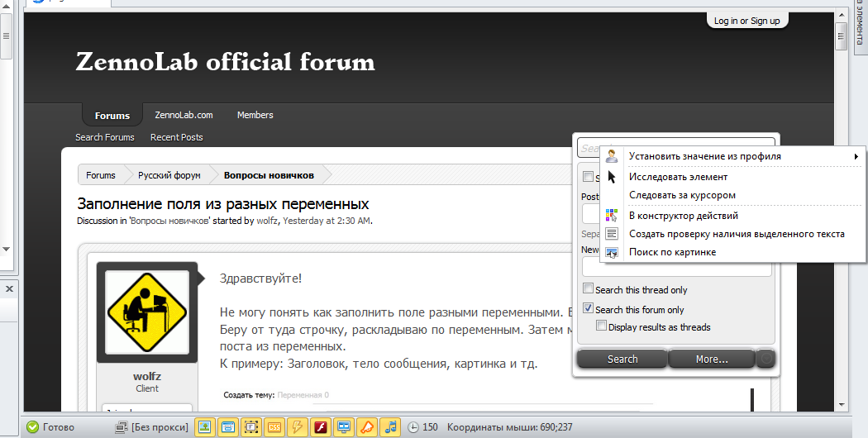
Task: Toggle image loading icon in status bar
Action: (205, 427)
